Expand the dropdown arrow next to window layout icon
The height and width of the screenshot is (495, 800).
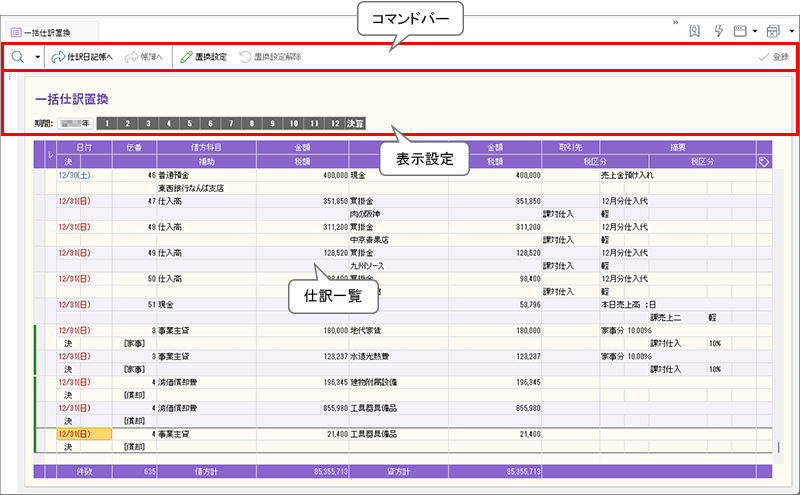point(754,31)
